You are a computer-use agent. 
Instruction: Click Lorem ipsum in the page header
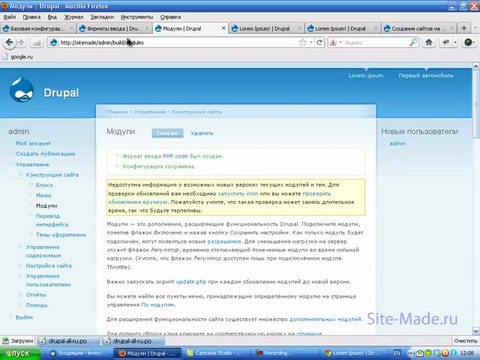pyautogui.click(x=366, y=76)
